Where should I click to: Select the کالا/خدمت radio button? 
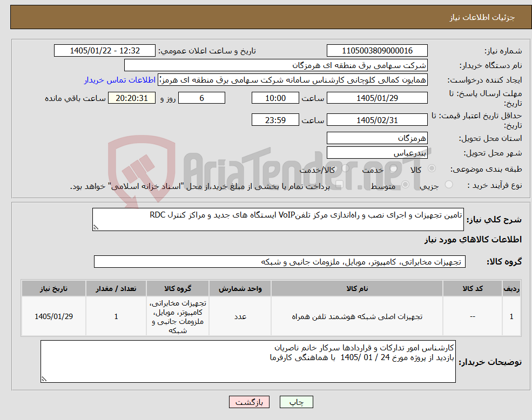click(345, 168)
